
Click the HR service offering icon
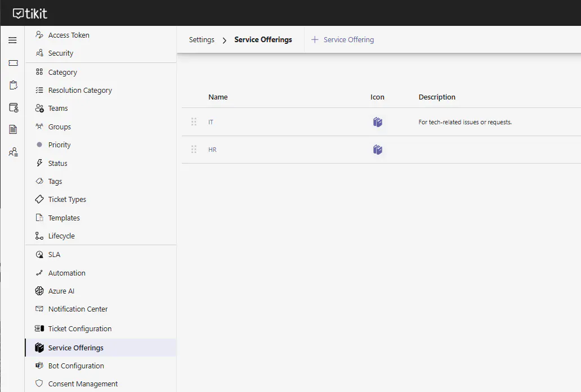point(378,150)
